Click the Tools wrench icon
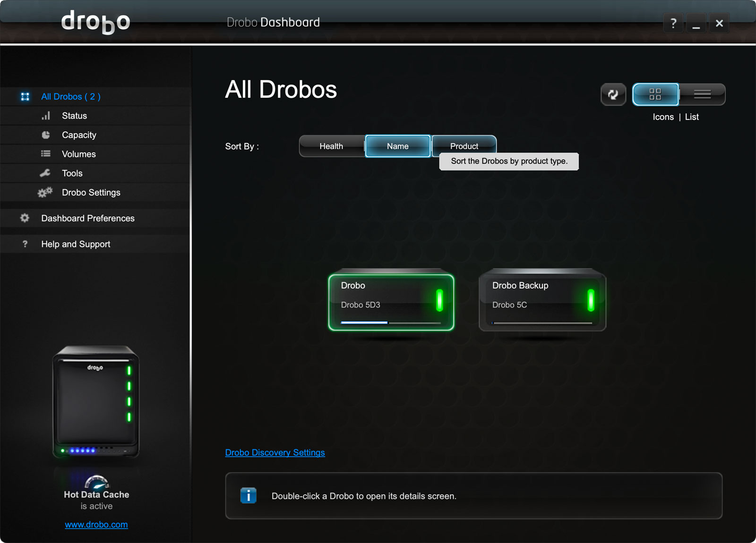 coord(45,173)
